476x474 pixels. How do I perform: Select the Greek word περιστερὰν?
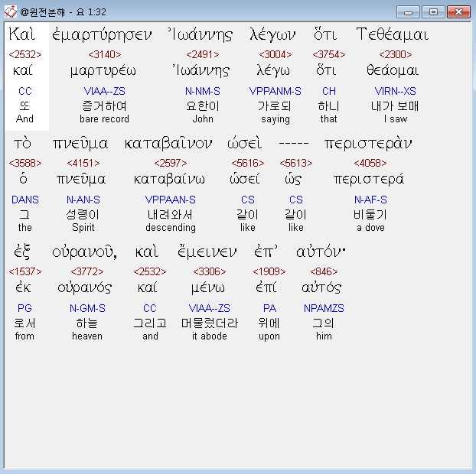368,144
